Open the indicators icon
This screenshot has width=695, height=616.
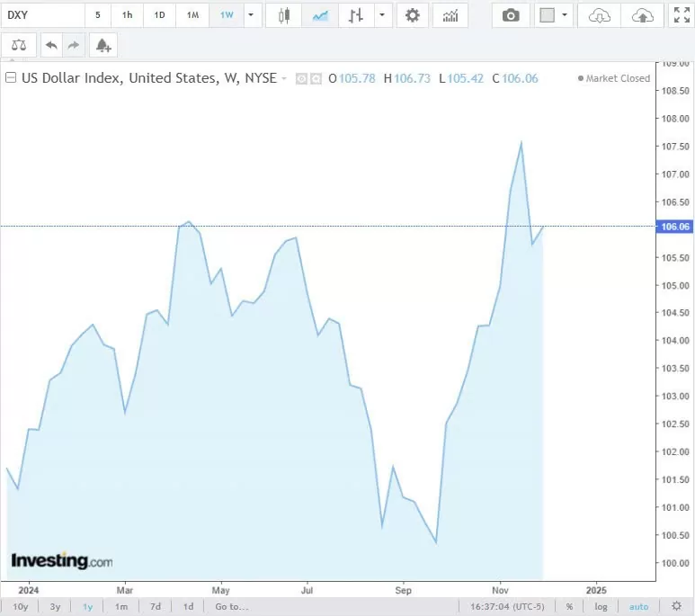click(450, 15)
